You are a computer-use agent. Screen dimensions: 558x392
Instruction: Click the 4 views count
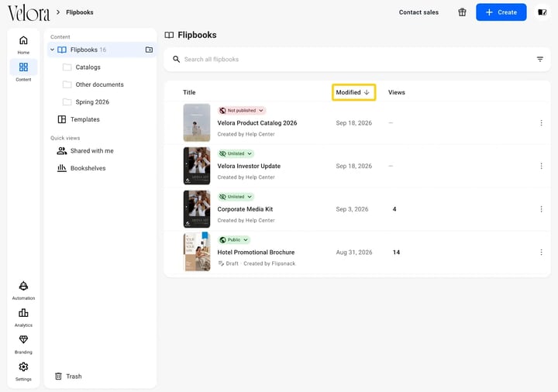[394, 209]
